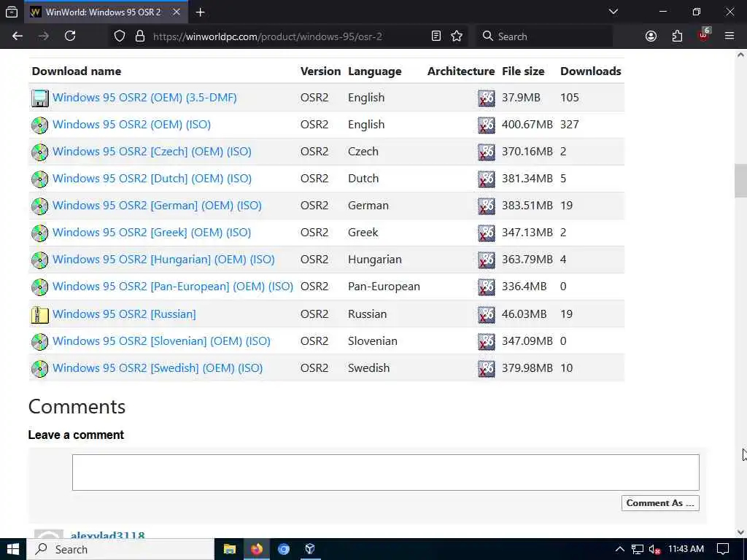The height and width of the screenshot is (560, 747).
Task: Open the Firefox application menu
Action: (x=729, y=36)
